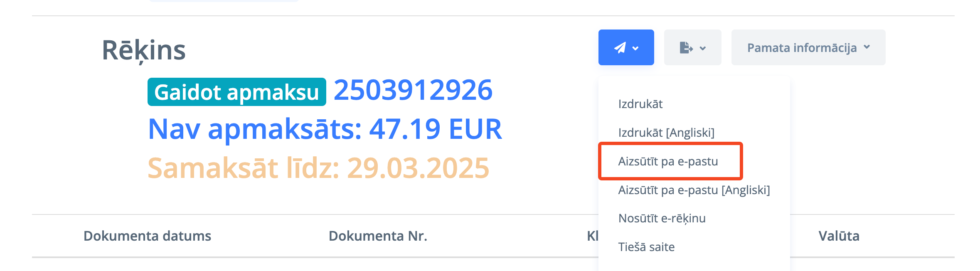Click the Dokumenta datums column header

pos(147,236)
